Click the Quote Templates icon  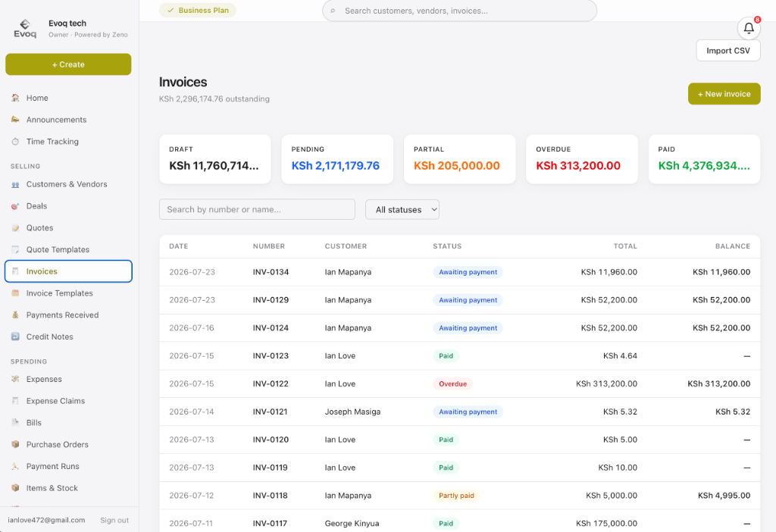coord(15,249)
